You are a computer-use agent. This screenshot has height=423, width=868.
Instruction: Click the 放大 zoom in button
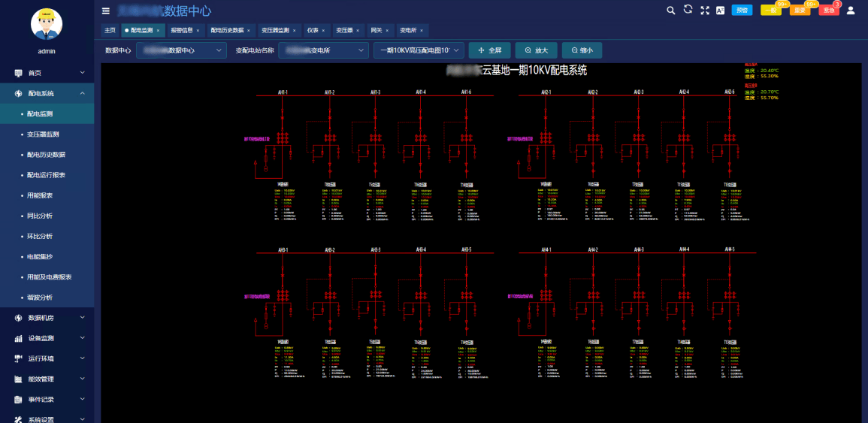(536, 50)
